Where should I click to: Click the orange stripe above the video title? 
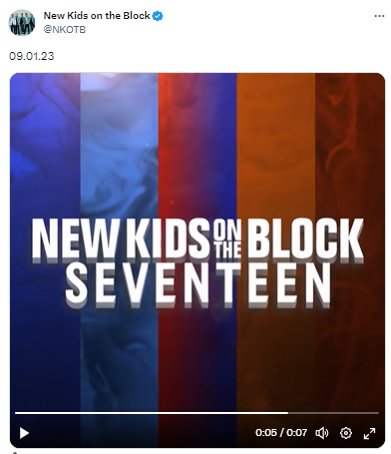276,143
